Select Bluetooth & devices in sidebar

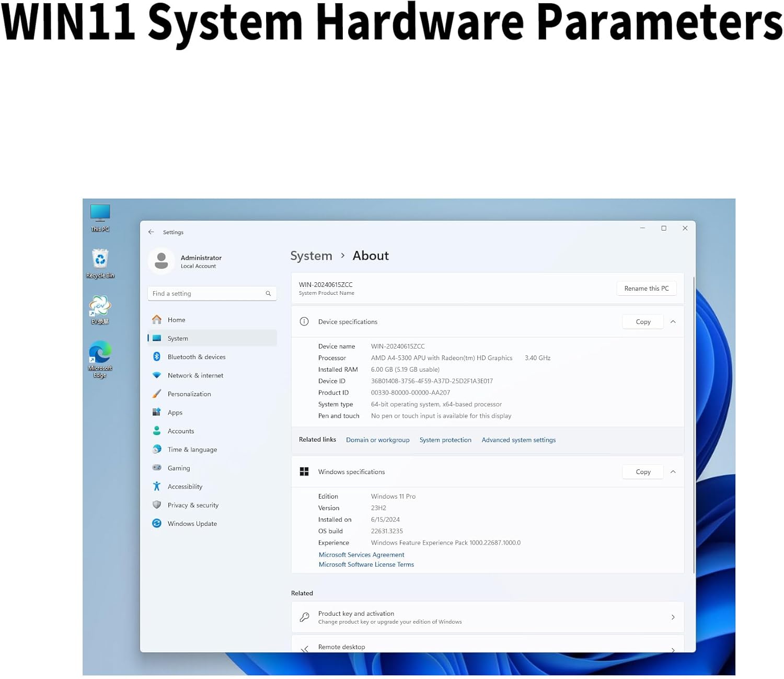click(212, 357)
